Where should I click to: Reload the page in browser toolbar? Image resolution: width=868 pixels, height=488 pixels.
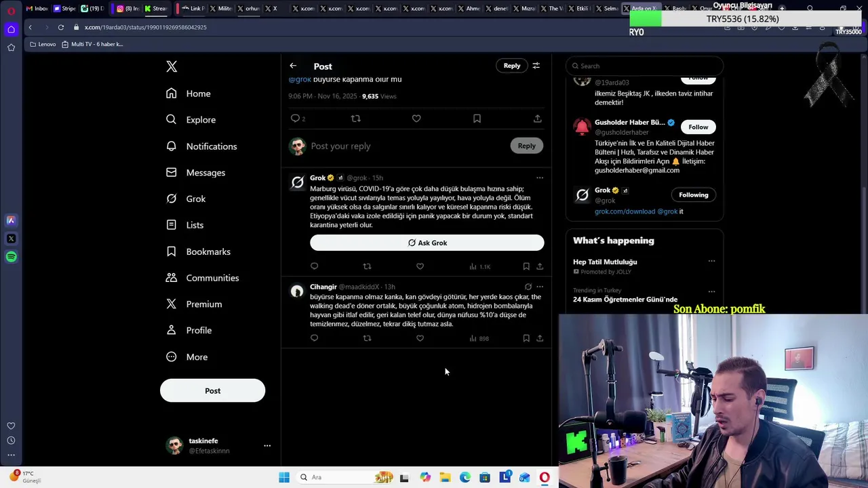[x=60, y=27]
